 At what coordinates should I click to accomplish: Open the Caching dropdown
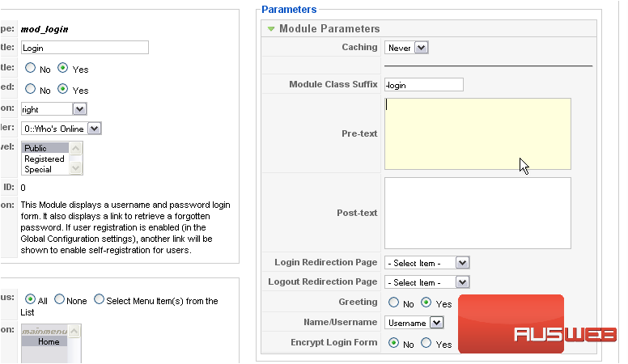(x=405, y=48)
